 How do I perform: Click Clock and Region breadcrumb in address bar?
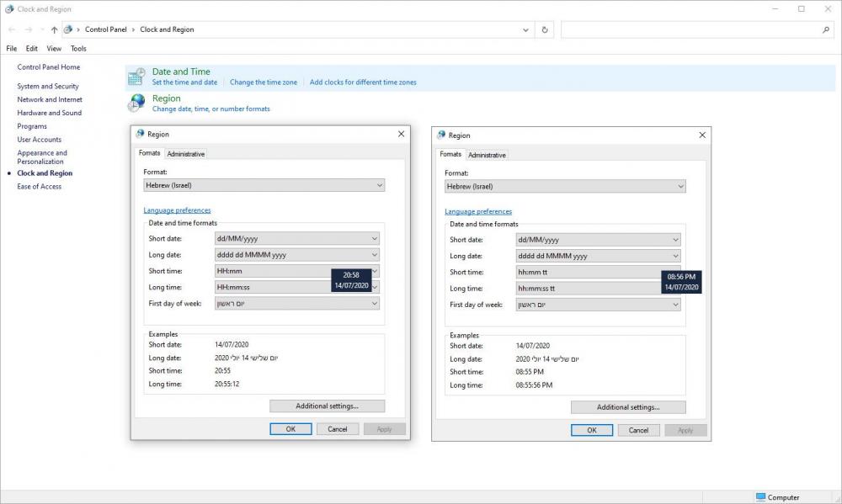pyautogui.click(x=167, y=29)
